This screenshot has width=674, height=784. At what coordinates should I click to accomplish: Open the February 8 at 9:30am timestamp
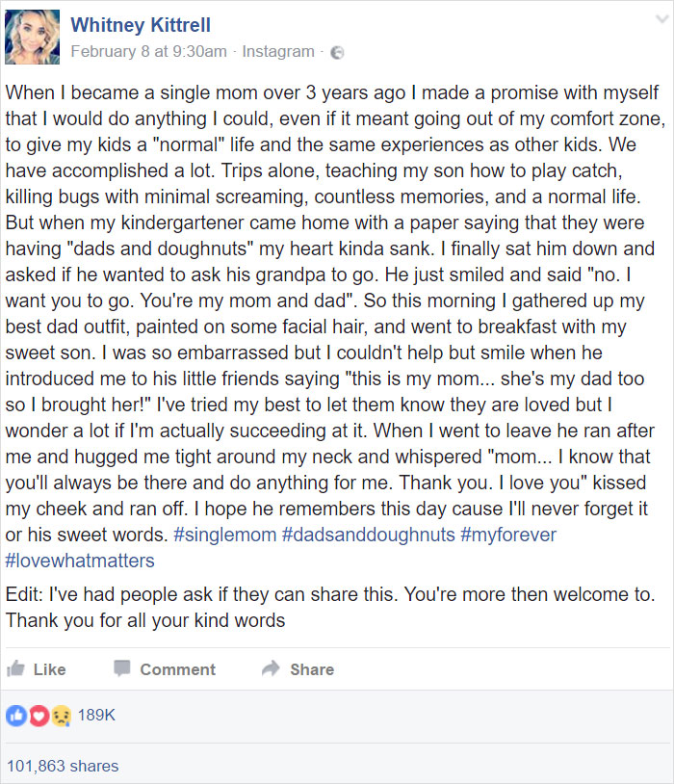148,51
